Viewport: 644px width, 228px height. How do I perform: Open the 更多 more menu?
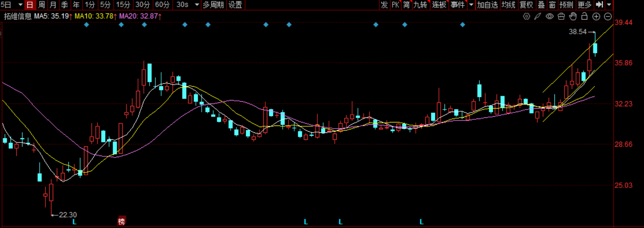(x=585, y=5)
